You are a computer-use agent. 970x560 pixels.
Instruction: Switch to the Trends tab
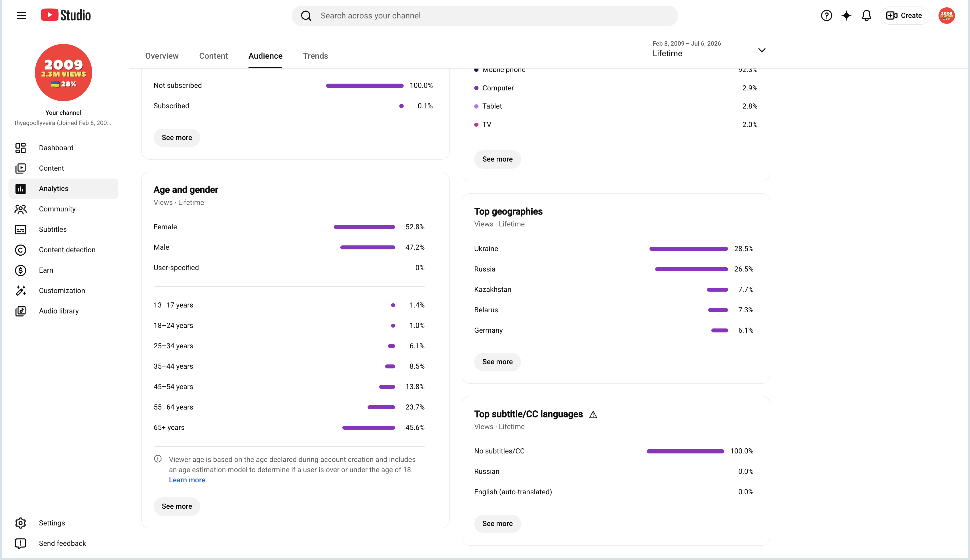coord(315,56)
